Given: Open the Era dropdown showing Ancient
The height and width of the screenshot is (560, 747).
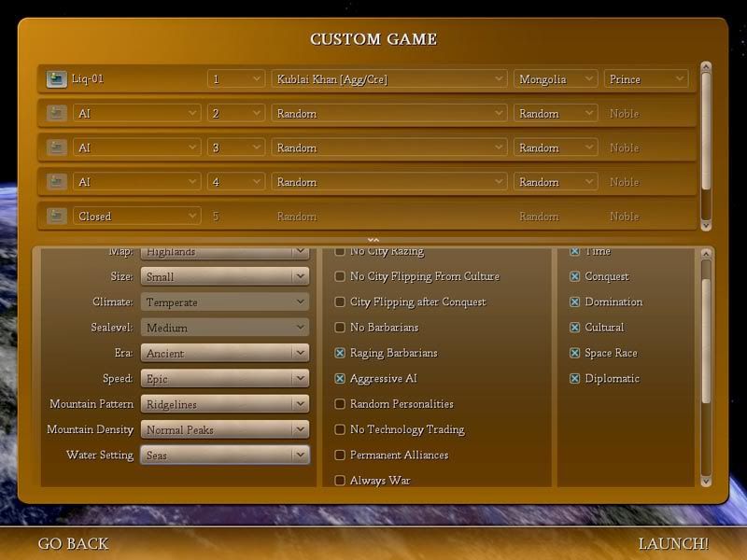Looking at the screenshot, I should (x=225, y=353).
